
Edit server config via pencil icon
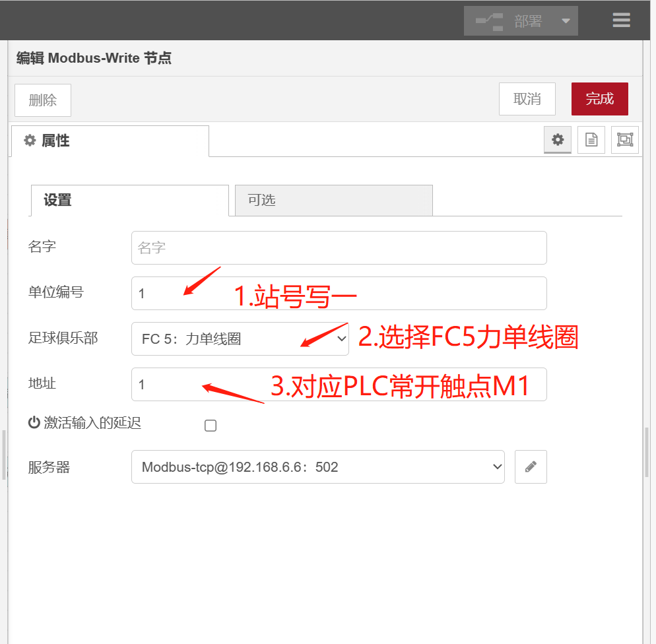pyautogui.click(x=531, y=467)
